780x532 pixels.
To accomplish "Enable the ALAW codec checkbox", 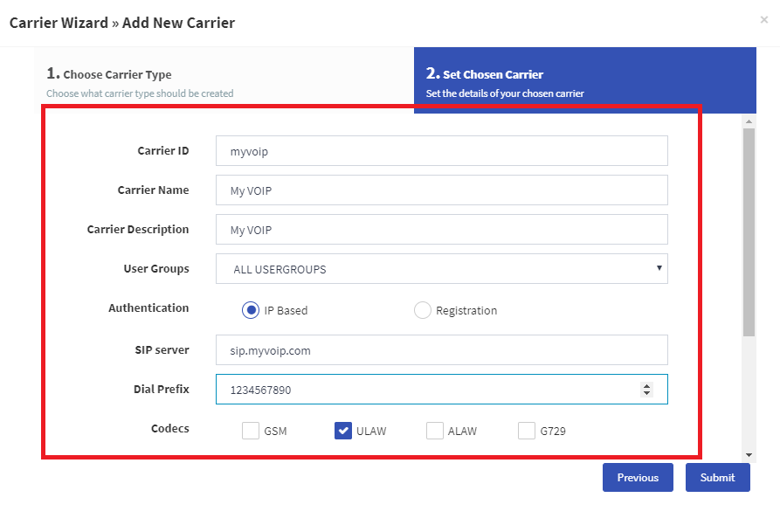I will click(x=435, y=431).
